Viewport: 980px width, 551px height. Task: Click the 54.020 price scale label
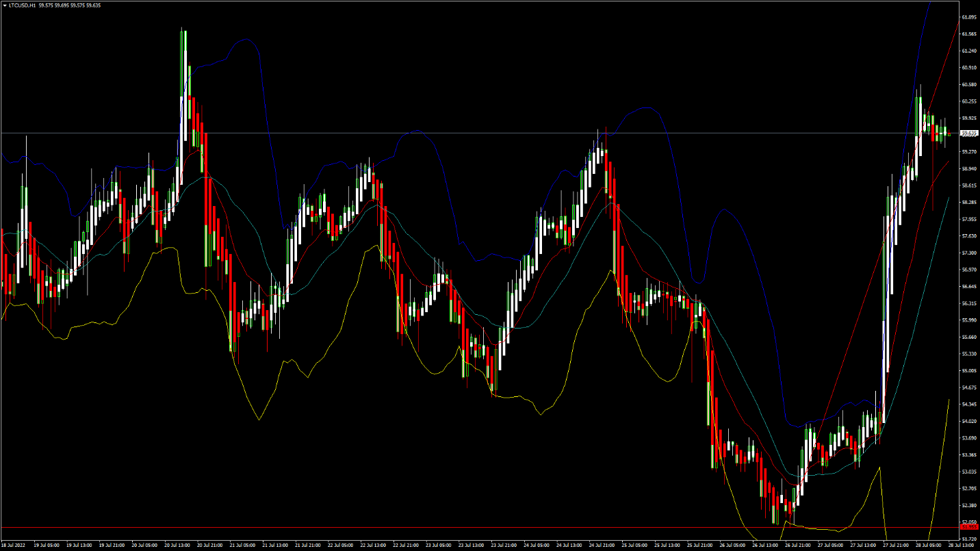969,421
